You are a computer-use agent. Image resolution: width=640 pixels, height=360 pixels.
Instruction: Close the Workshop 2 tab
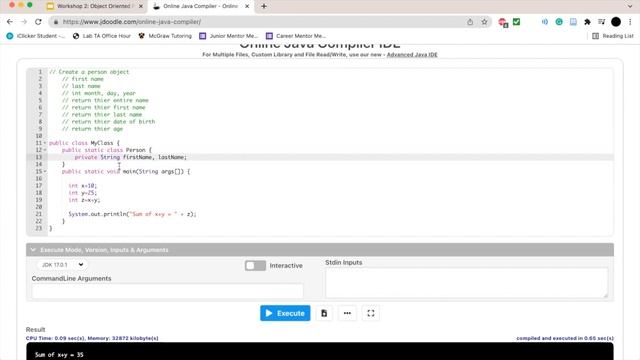pyautogui.click(x=141, y=6)
